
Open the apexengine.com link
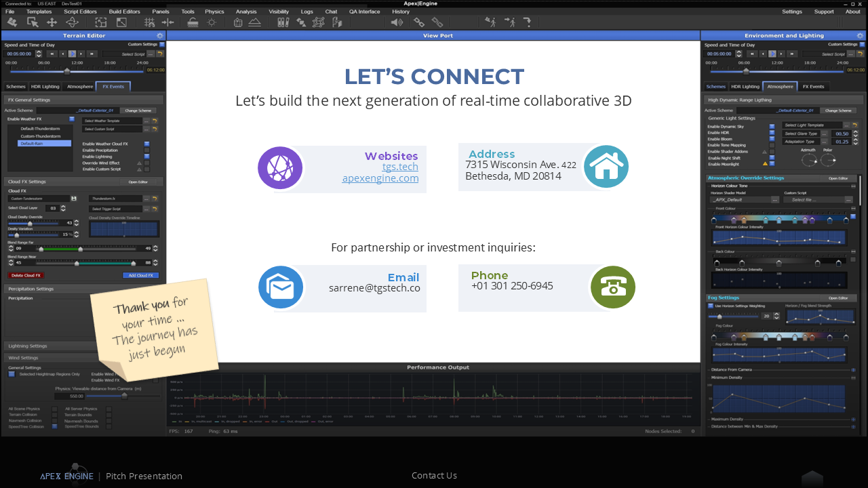coord(380,178)
